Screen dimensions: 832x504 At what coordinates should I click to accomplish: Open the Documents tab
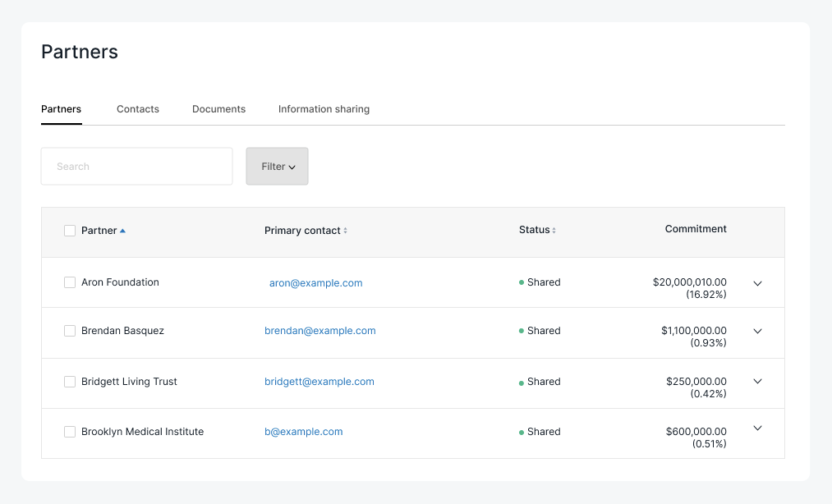tap(218, 109)
